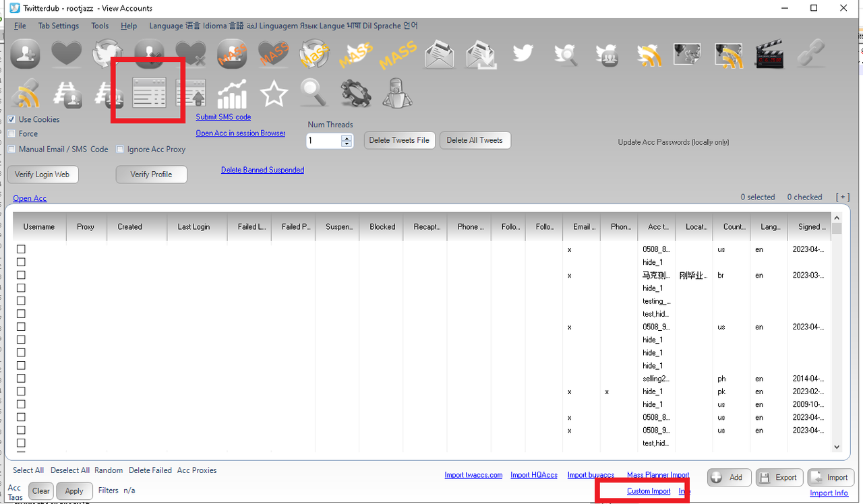Image resolution: width=863 pixels, height=504 pixels.
Task: Open the bird with magnifier search icon
Action: click(565, 55)
